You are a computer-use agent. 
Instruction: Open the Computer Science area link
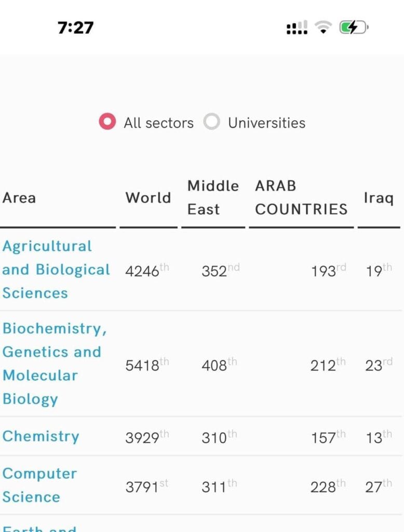point(39,485)
